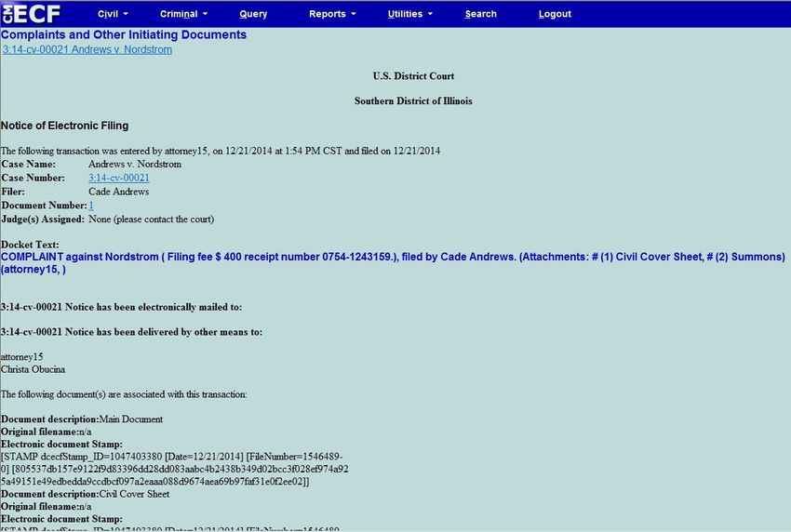This screenshot has height=532, width=791.
Task: Expand the Reports dropdown arrow
Action: coord(354,14)
